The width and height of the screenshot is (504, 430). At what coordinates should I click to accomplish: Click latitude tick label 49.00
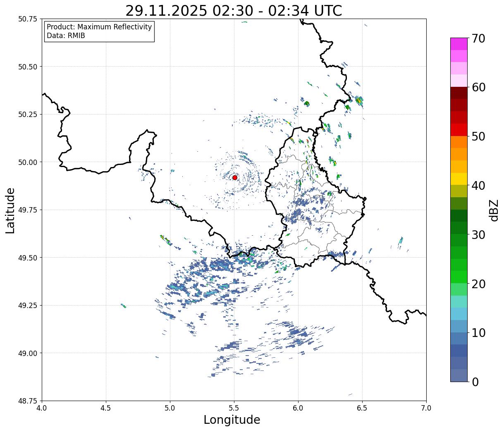click(28, 353)
